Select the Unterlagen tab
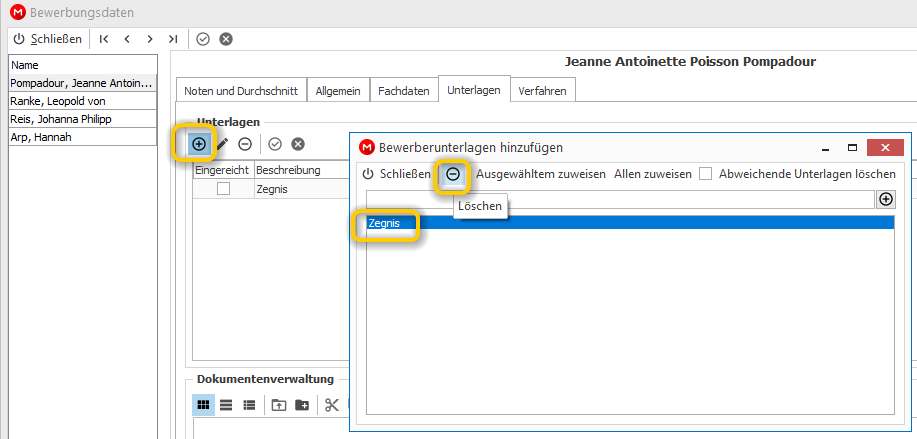This screenshot has width=917, height=439. (x=474, y=90)
